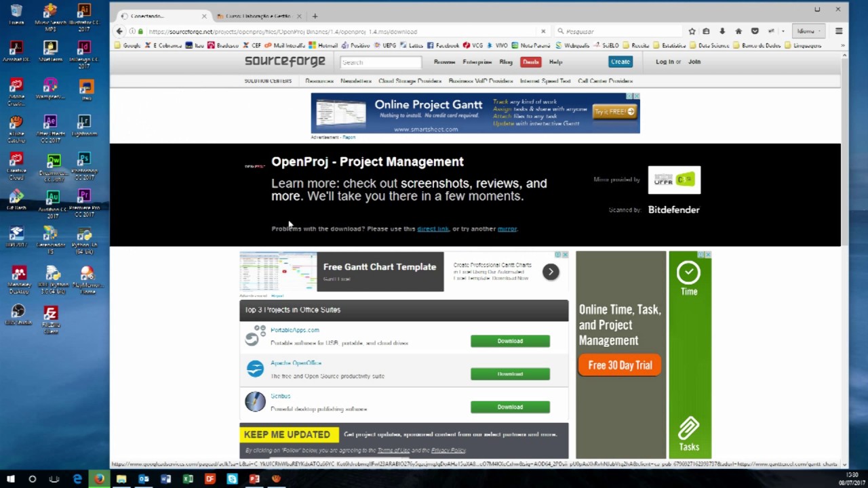Viewport: 868px width, 488px height.
Task: Close the Online Time, Task ad with the X
Action: click(707, 255)
